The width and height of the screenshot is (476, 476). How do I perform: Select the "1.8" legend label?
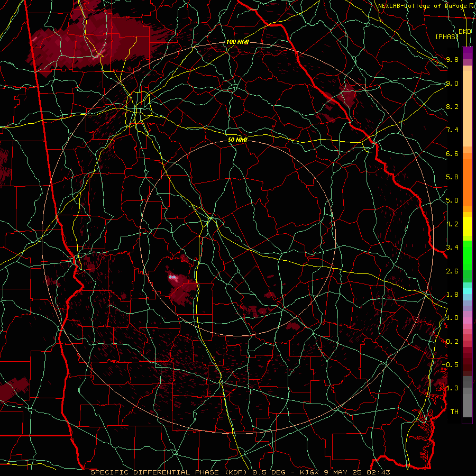452,295
